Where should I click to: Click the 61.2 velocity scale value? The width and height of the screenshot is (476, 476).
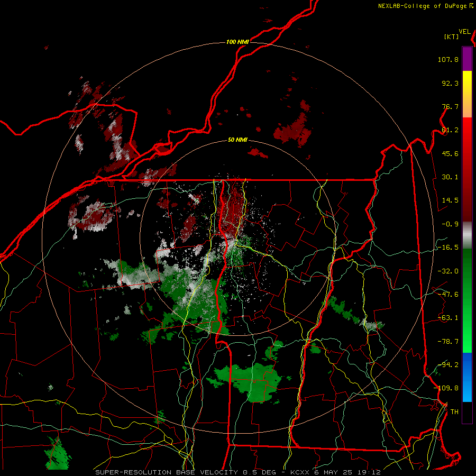[450, 130]
